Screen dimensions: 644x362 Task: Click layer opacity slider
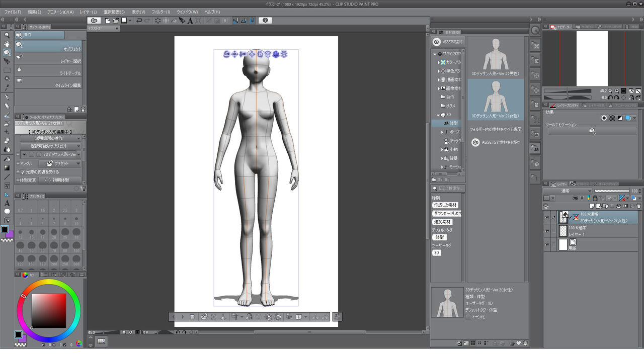click(612, 191)
